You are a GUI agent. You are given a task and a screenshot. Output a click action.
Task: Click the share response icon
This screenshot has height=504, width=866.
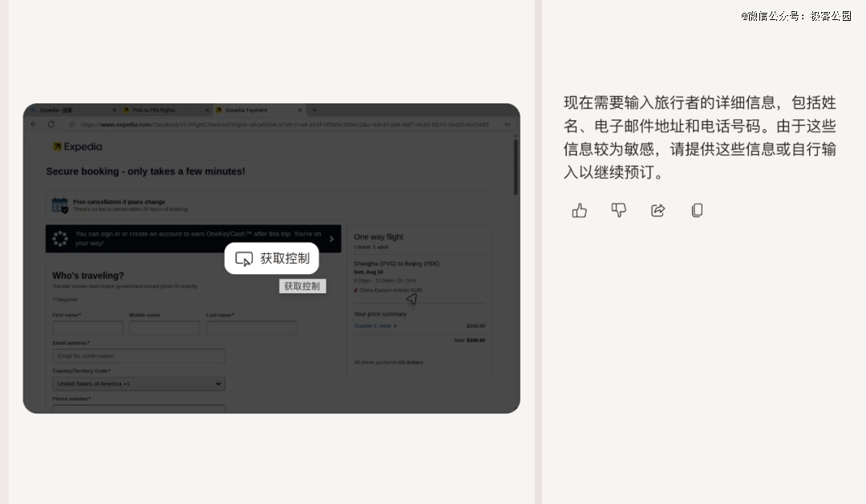pos(658,210)
